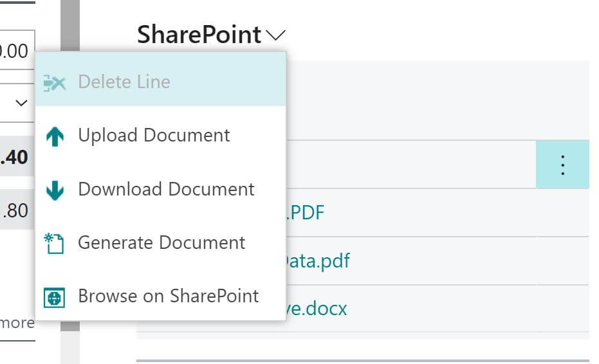Screen dimensions: 599x364
Task: Open the file link ending in ata.pdf
Action: (317, 261)
